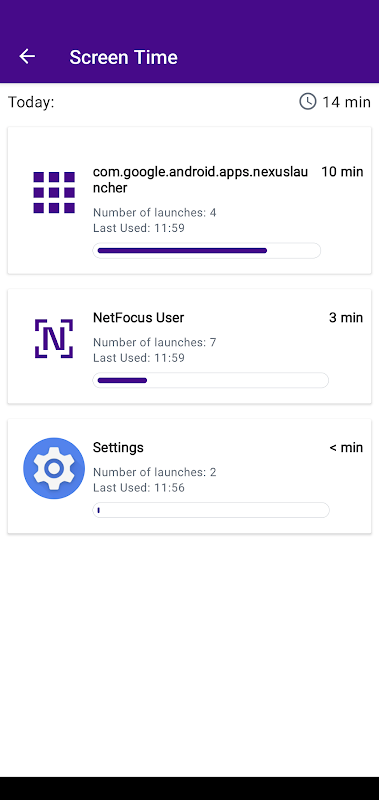Screen dimensions: 379x800
Task: Click the NetFocus User usage progress bar
Action: [x=211, y=380]
